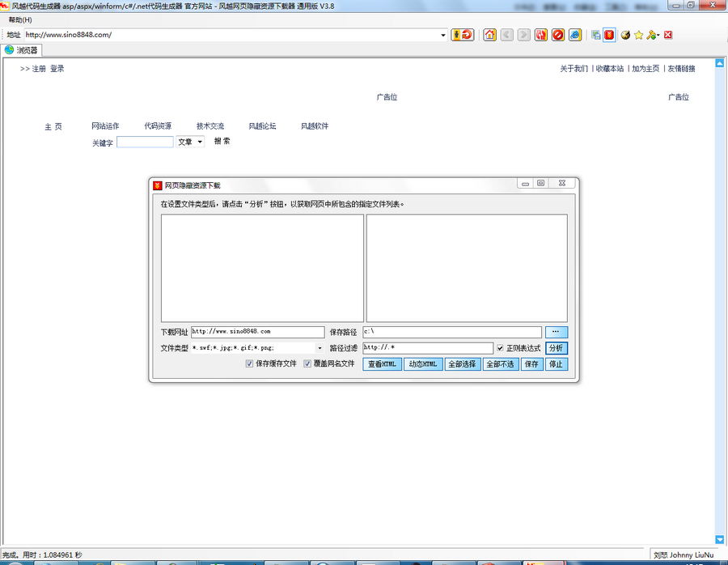728x565 pixels.
Task: Click the red stop icon in toolbar
Action: tap(557, 35)
